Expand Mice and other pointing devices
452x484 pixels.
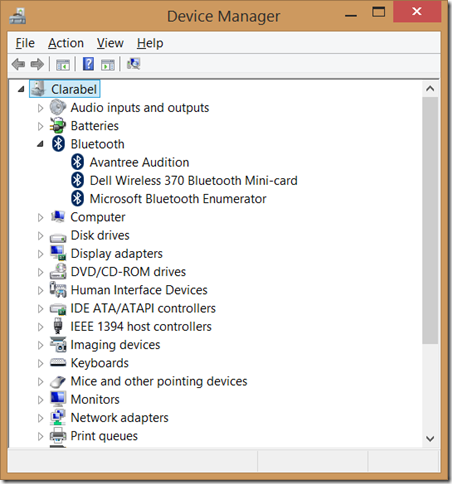click(40, 381)
